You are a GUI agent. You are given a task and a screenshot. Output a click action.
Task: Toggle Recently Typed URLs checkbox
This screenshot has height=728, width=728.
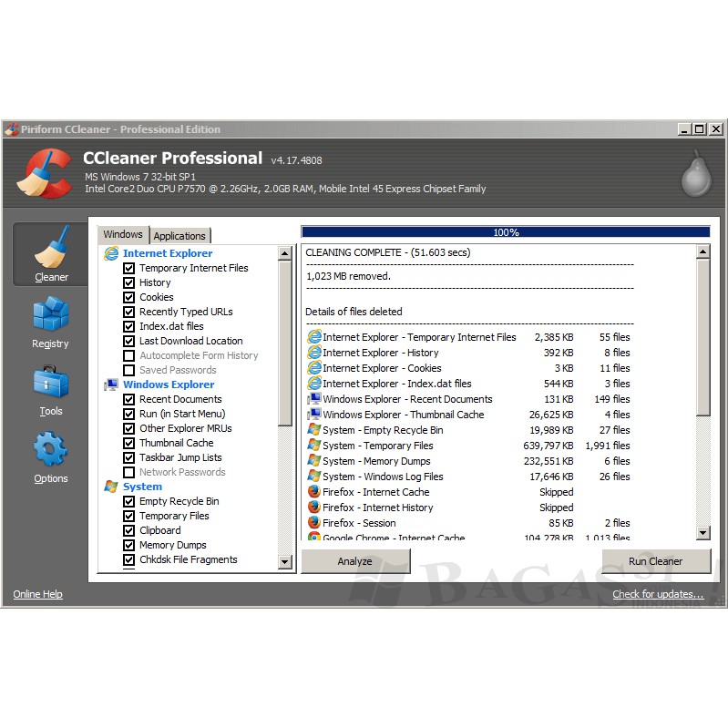click(x=129, y=312)
